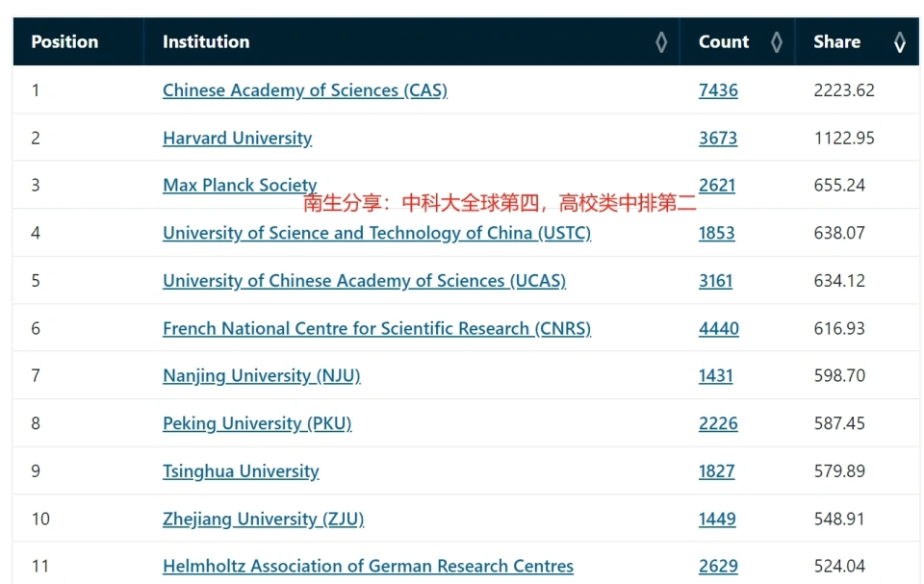
Task: Open University of Chinese Academy of Sciences link
Action: (x=364, y=281)
